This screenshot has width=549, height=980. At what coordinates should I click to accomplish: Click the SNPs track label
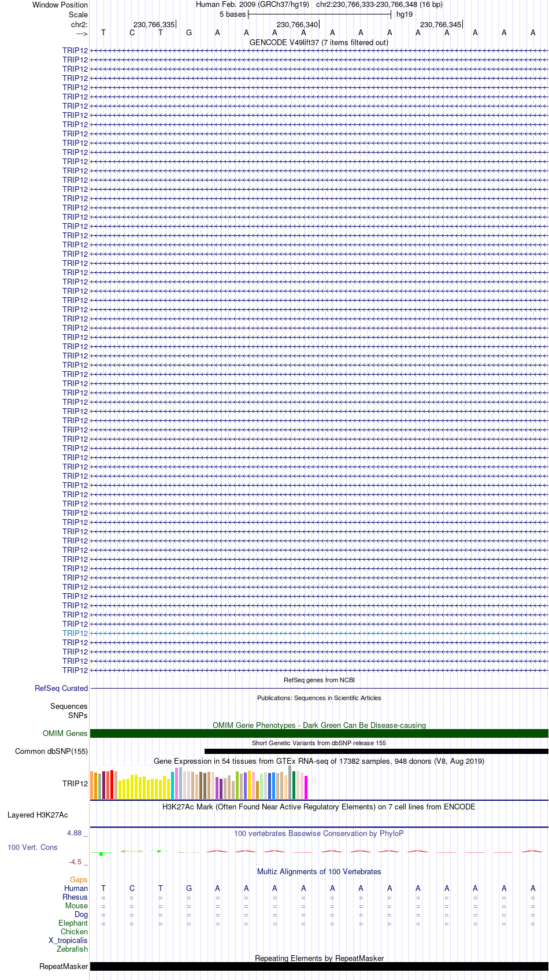pos(77,715)
